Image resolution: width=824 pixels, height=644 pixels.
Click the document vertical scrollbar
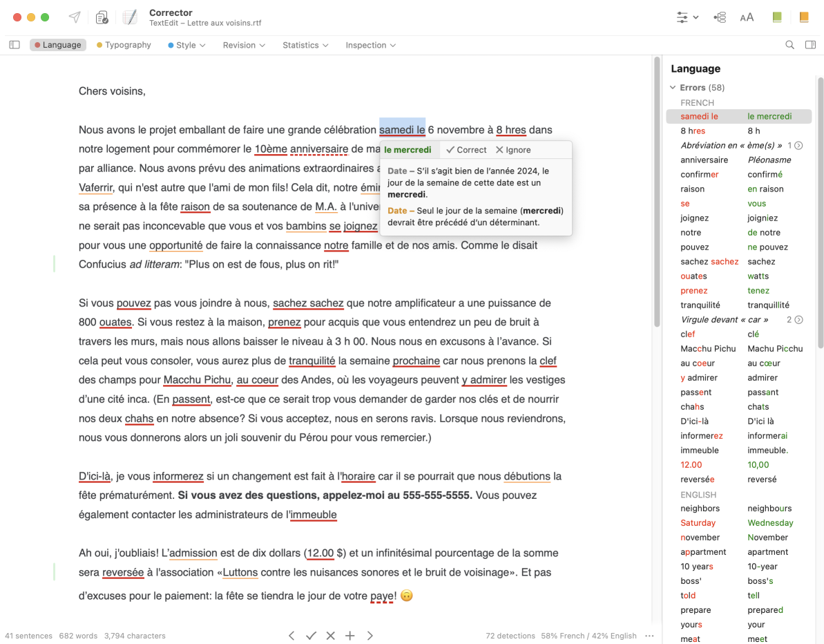[x=656, y=193]
